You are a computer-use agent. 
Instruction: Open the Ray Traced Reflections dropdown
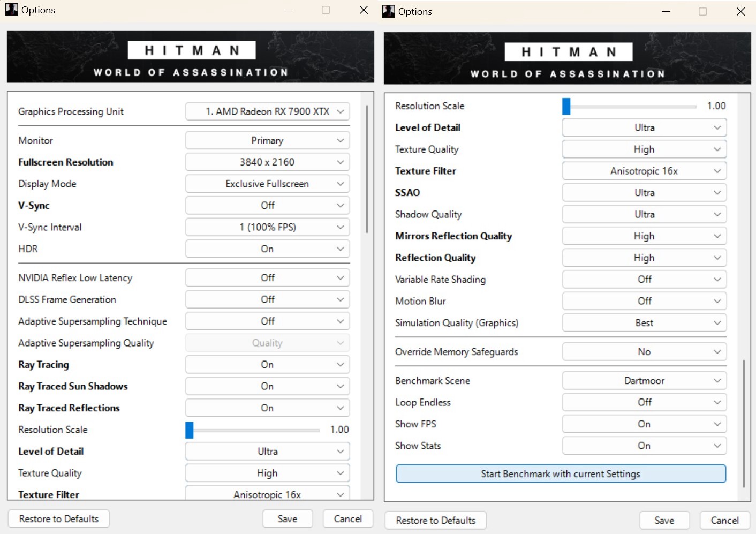(x=268, y=408)
